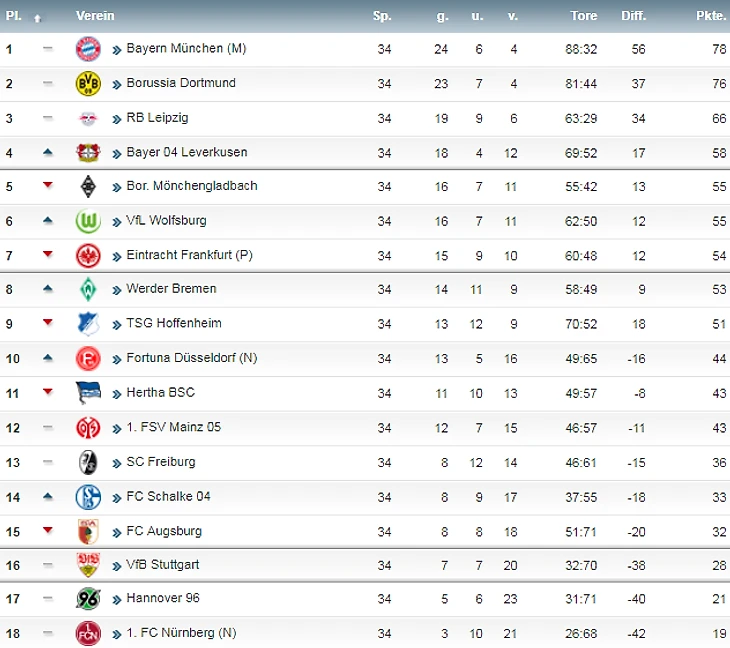730x648 pixels.
Task: Sort by the Tore column header
Action: click(x=583, y=16)
